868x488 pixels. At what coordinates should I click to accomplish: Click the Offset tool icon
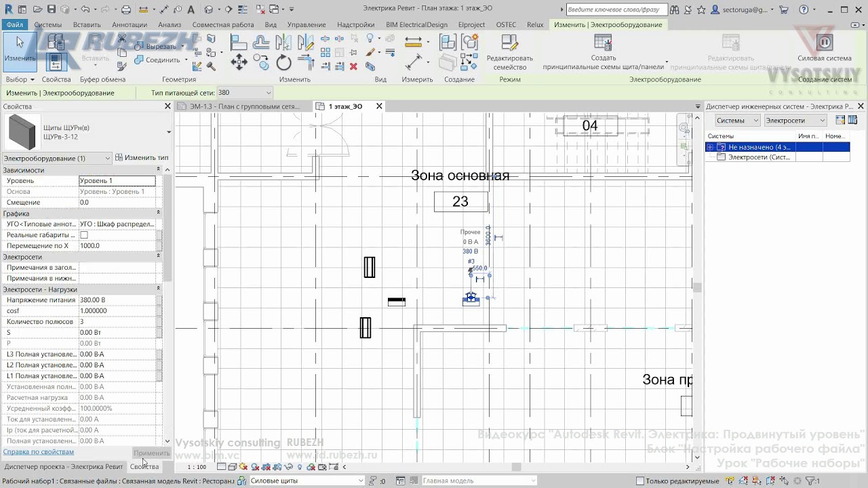tap(261, 43)
